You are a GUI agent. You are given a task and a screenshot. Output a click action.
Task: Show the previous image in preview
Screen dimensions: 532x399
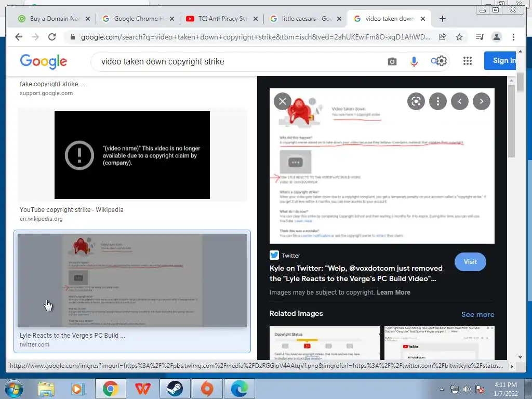tap(460, 101)
